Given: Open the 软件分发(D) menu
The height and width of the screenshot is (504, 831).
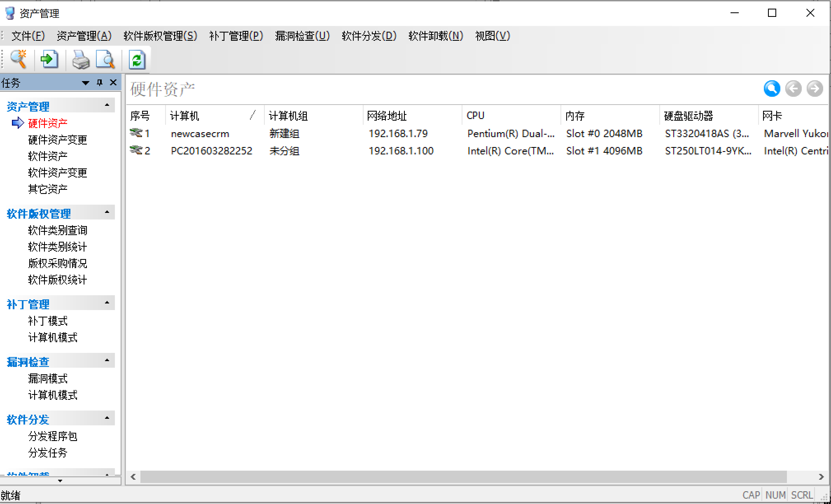Looking at the screenshot, I should [369, 36].
